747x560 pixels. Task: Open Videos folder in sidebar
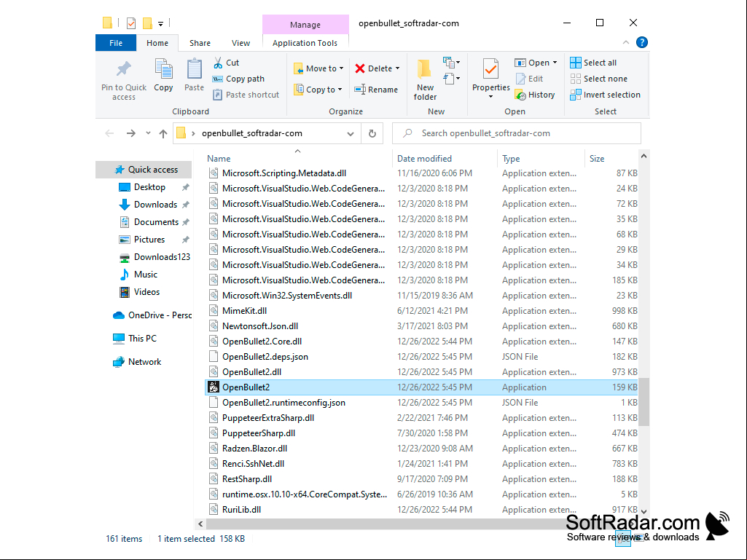(146, 292)
